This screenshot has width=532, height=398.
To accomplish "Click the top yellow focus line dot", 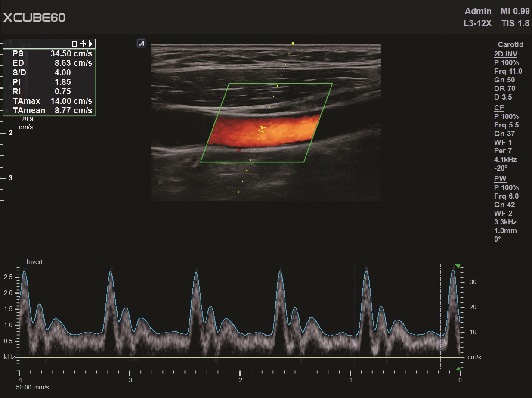I will (x=293, y=44).
